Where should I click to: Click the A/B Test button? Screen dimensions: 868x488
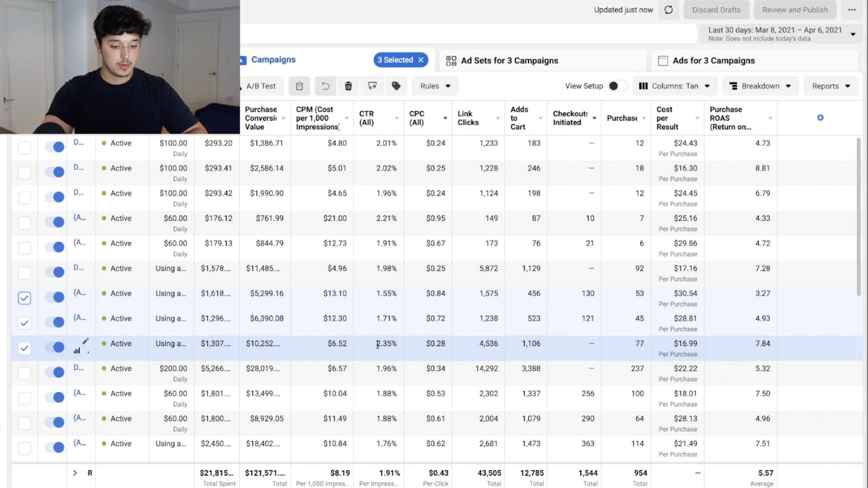point(261,86)
